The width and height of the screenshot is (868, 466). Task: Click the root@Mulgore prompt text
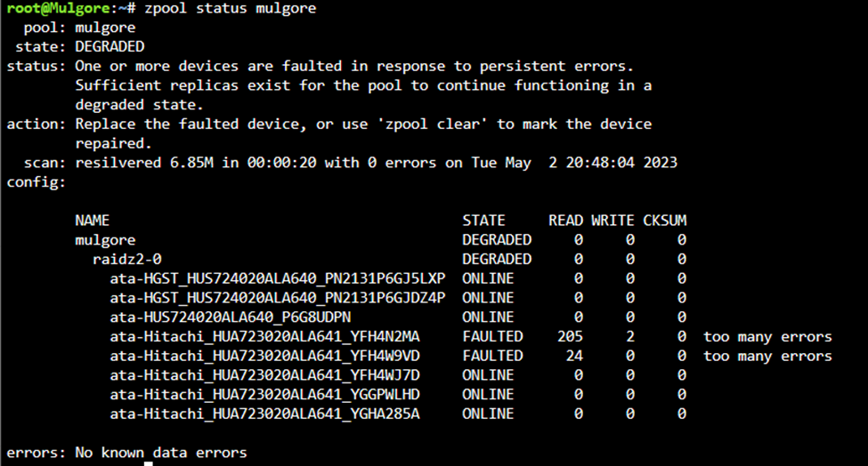71,8
